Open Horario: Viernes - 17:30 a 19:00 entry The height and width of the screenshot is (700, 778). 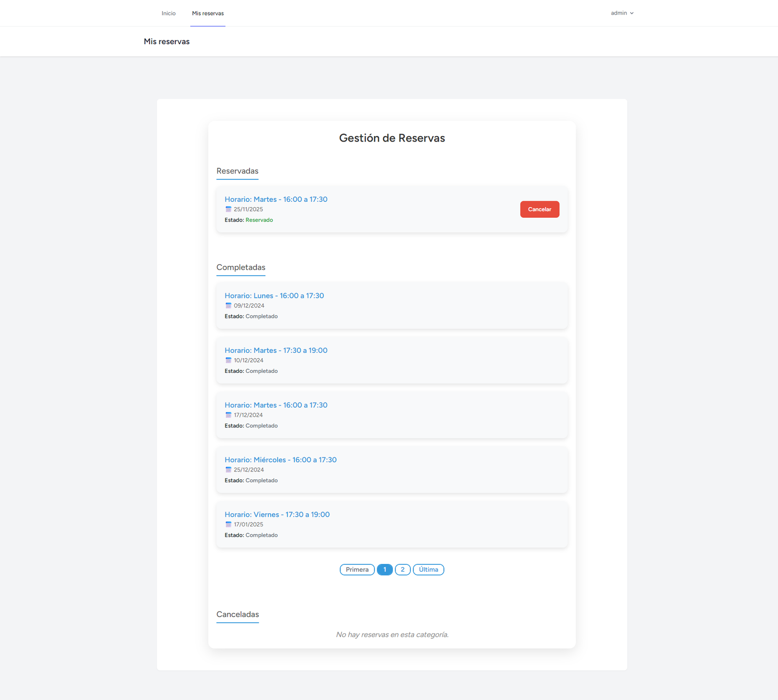[277, 514]
